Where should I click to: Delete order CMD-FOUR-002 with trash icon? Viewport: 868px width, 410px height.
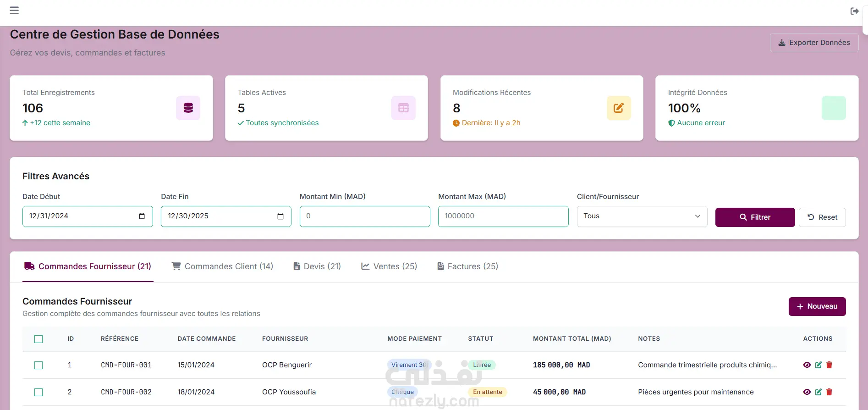(x=829, y=392)
